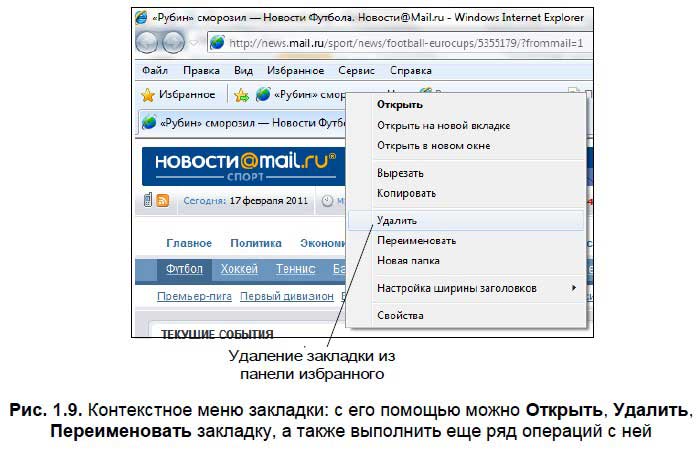Click the orange RSS feed icon

coord(163,201)
